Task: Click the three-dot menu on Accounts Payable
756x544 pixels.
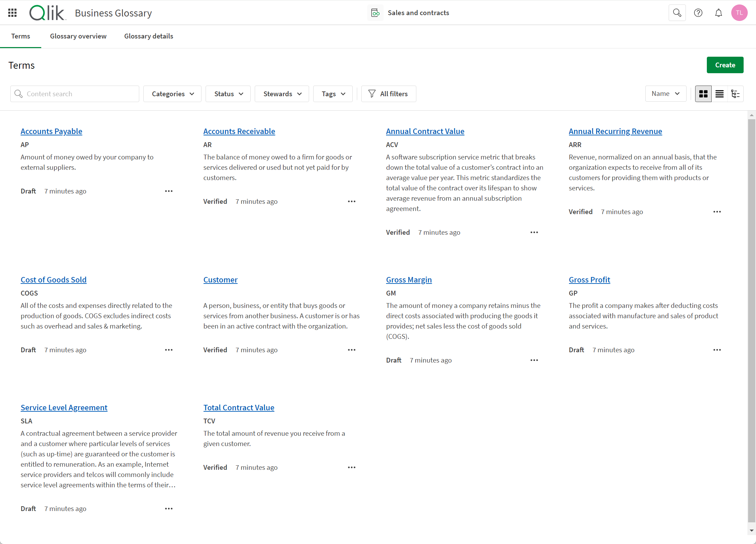Action: coord(169,191)
